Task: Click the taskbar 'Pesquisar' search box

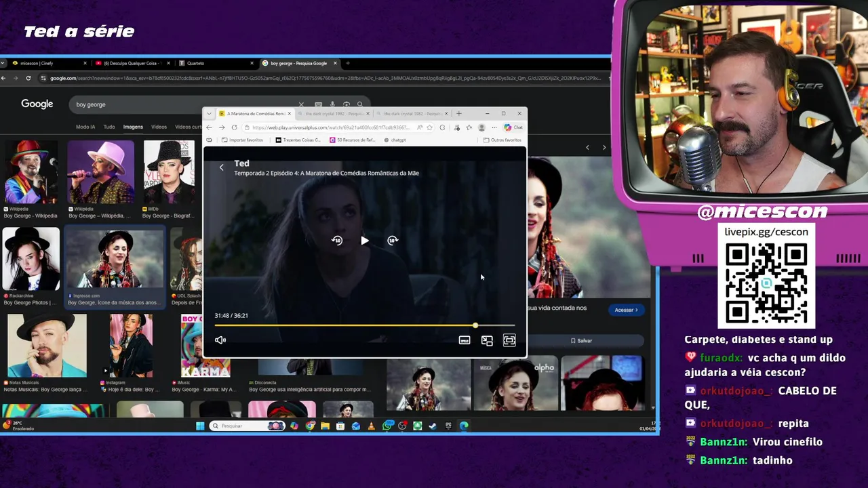Action: (x=247, y=426)
